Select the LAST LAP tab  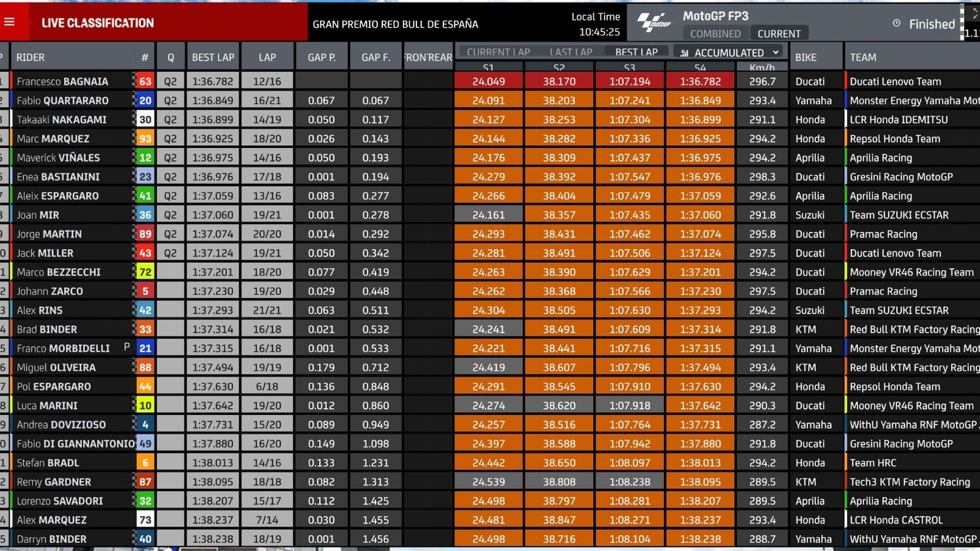pos(570,52)
